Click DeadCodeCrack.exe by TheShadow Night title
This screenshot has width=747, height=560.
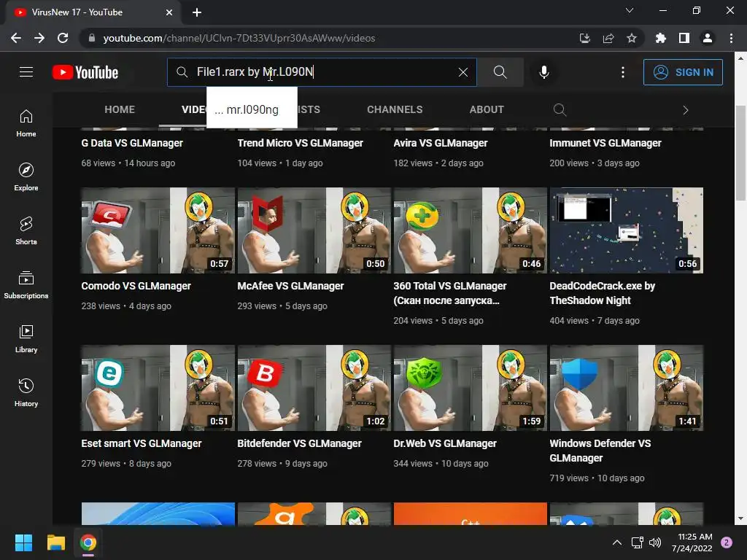pyautogui.click(x=602, y=293)
